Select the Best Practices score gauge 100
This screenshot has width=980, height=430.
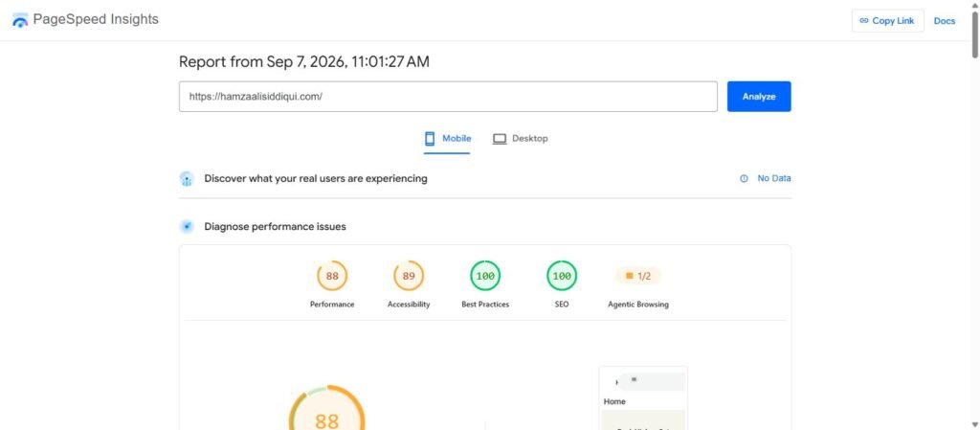(485, 276)
